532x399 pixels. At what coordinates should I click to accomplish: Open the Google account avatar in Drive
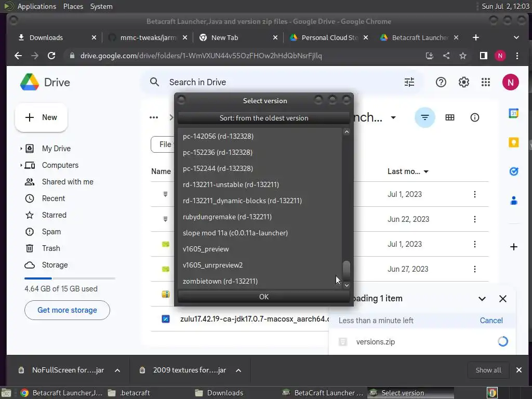(511, 82)
